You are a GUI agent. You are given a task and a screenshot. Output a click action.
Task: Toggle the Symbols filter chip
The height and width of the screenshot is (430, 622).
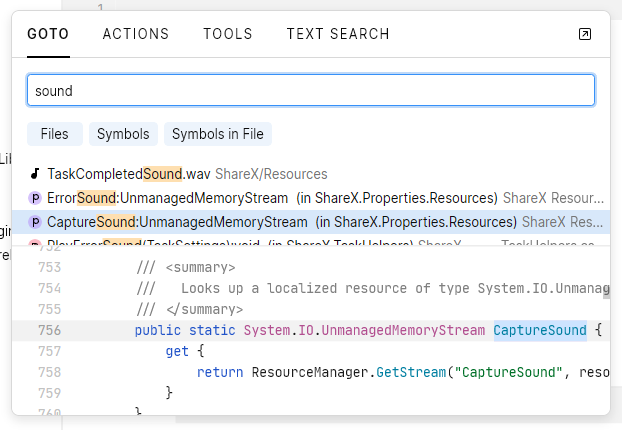tap(123, 134)
